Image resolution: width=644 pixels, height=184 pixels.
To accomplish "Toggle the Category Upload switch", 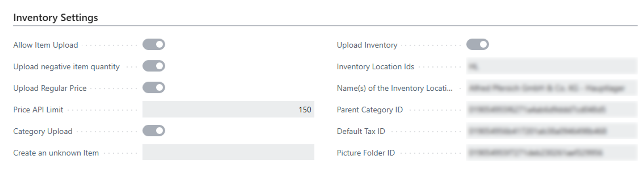I will point(154,131).
